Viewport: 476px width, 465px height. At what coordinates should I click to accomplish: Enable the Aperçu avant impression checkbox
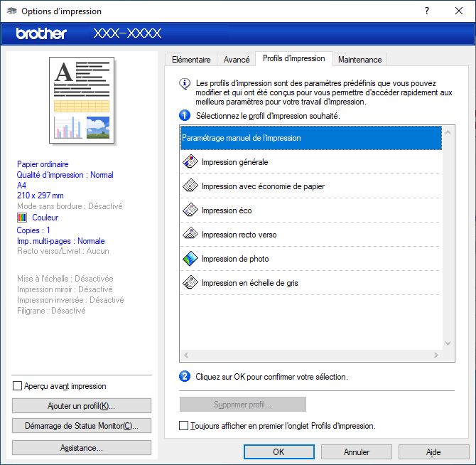coord(18,386)
